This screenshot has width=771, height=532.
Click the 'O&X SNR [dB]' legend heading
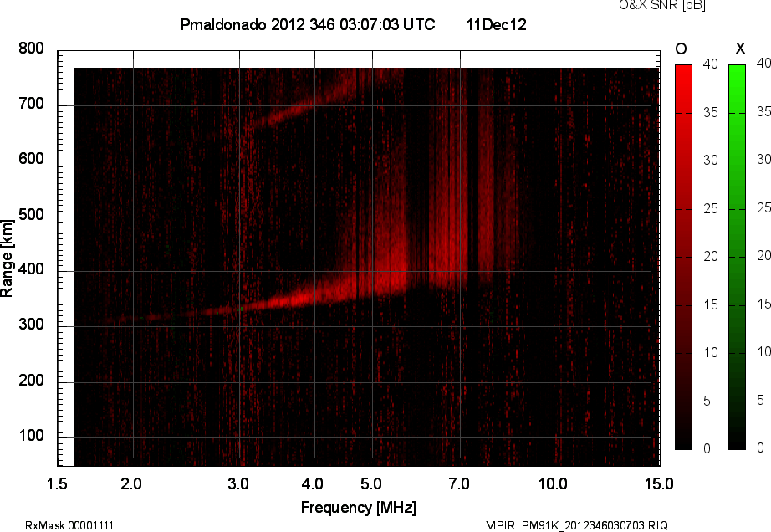click(661, 5)
